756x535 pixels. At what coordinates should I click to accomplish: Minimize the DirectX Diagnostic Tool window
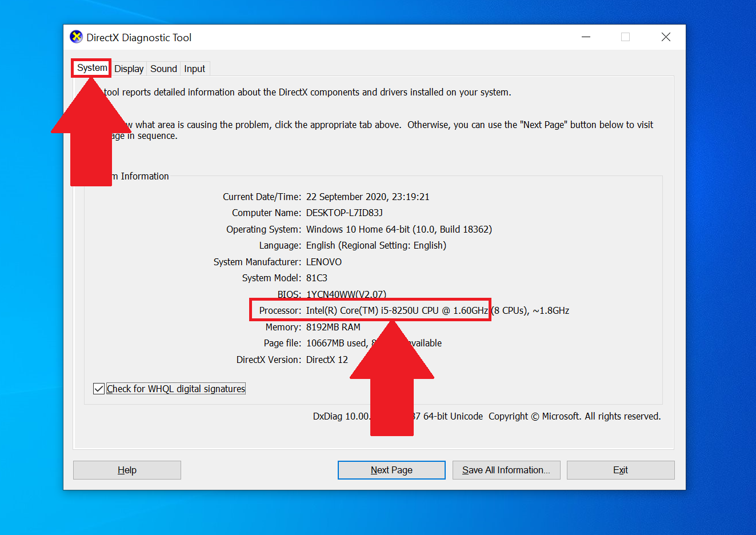[x=585, y=37]
